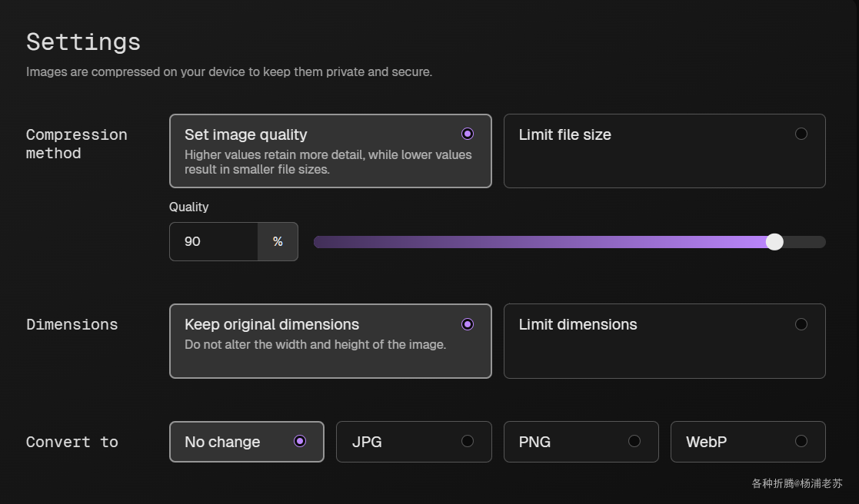
Task: Click the No change format label
Action: pos(222,442)
